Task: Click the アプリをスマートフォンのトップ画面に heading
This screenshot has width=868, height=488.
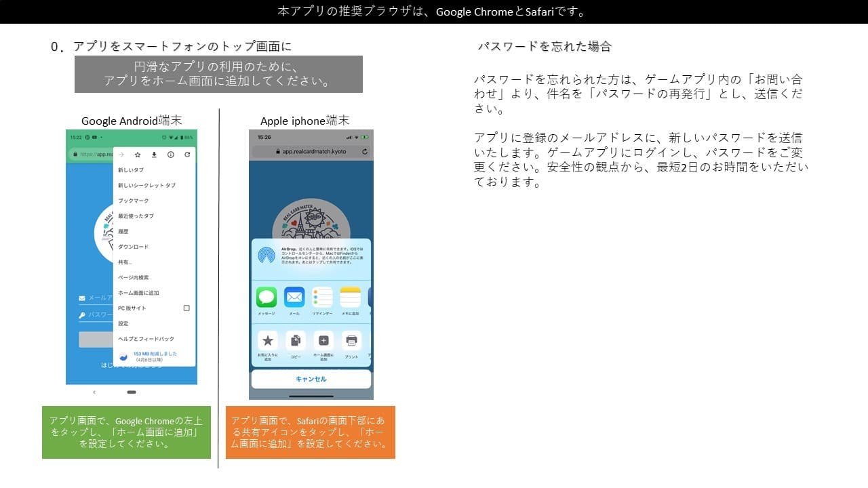Action: [x=182, y=47]
